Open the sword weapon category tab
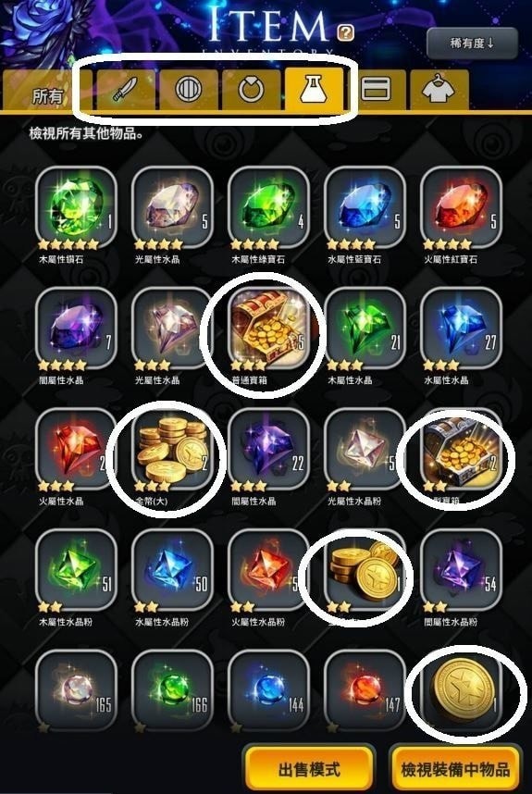 126,90
